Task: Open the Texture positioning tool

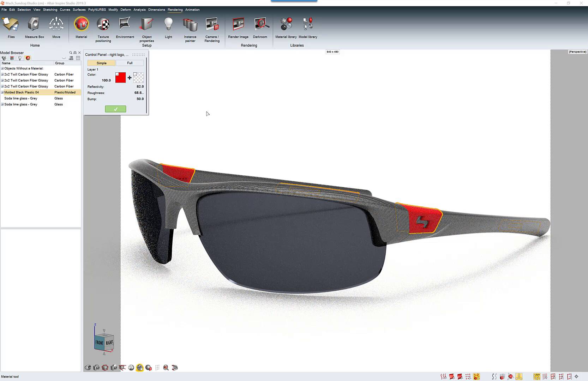Action: point(103,25)
